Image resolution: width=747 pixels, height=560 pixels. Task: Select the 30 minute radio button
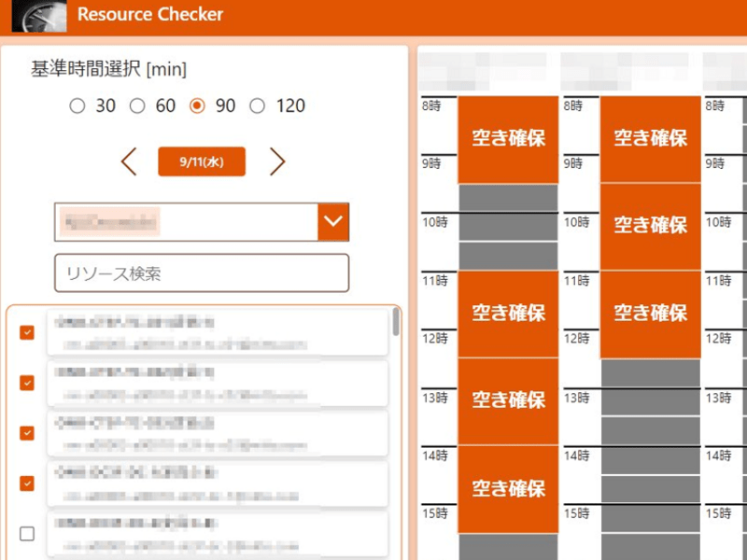click(x=78, y=106)
